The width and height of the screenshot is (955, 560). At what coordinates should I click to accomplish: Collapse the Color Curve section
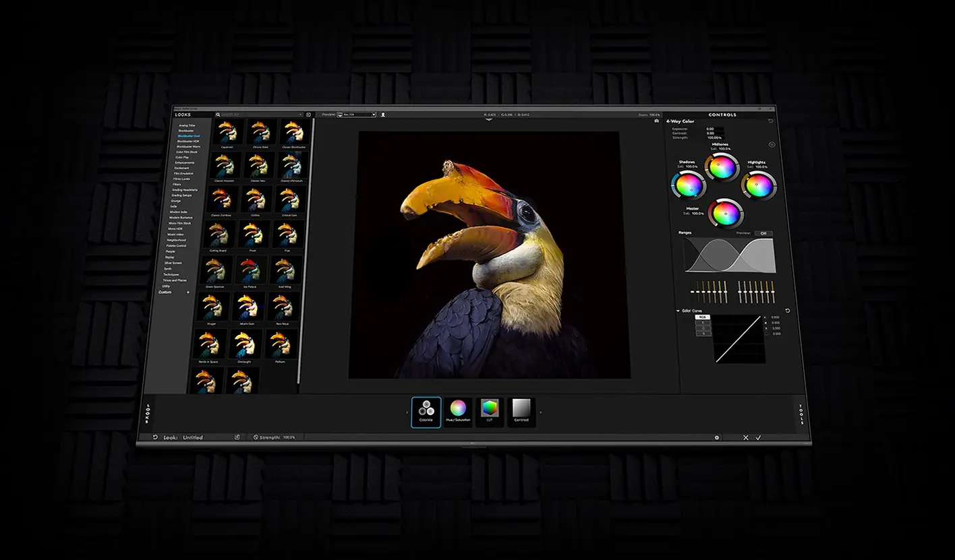click(678, 311)
